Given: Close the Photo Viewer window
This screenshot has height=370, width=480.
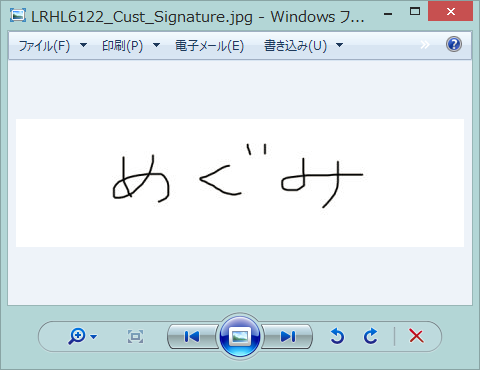Looking at the screenshot, I should click(x=451, y=11).
